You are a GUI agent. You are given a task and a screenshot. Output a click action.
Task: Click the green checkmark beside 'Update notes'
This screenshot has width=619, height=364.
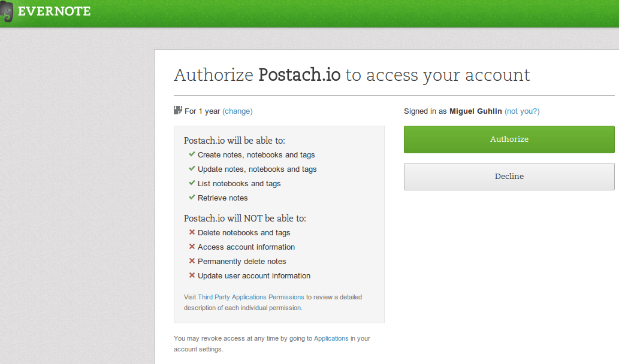point(192,168)
